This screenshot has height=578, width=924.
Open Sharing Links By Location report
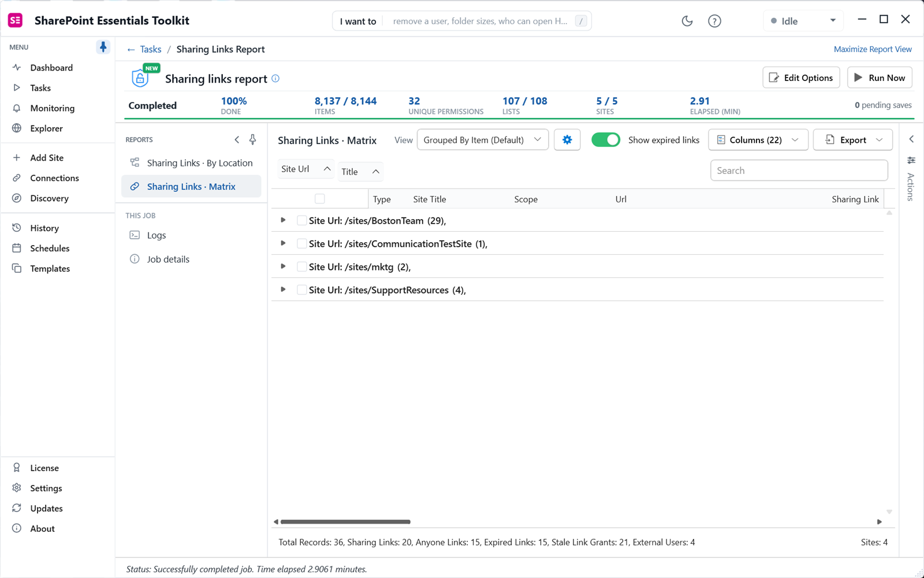coord(191,163)
